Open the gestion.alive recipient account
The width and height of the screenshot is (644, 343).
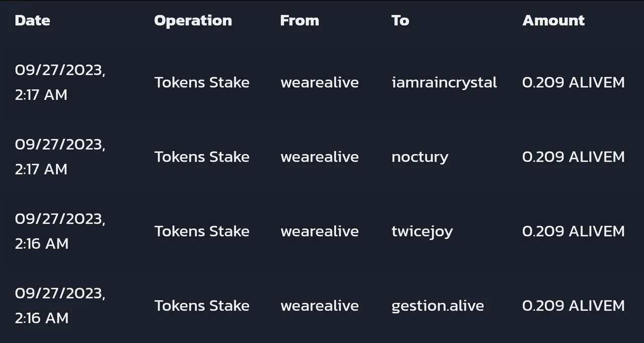coord(437,306)
